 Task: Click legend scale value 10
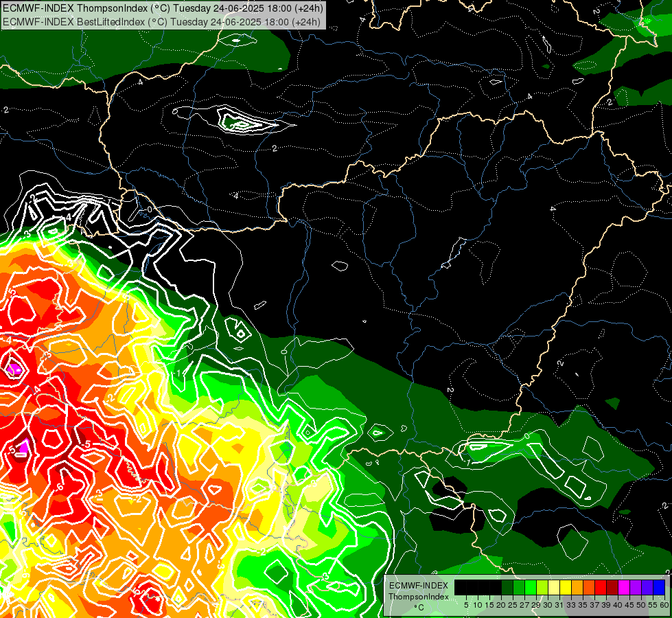(478, 605)
